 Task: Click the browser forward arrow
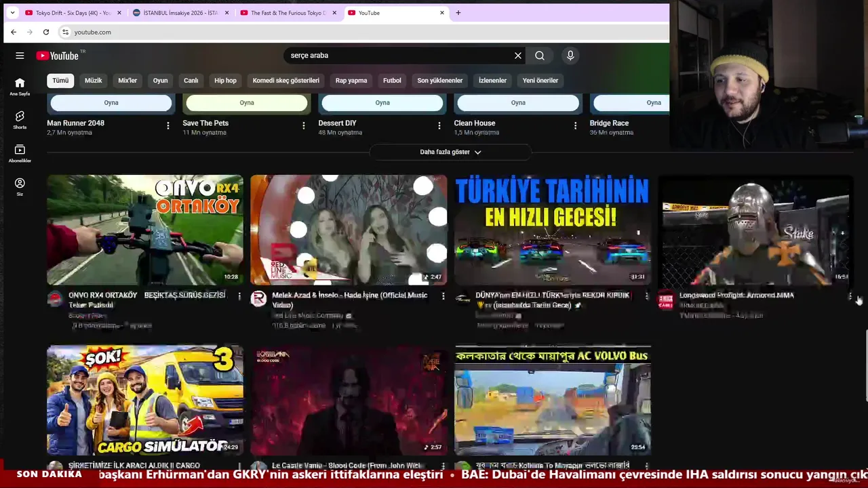(30, 32)
